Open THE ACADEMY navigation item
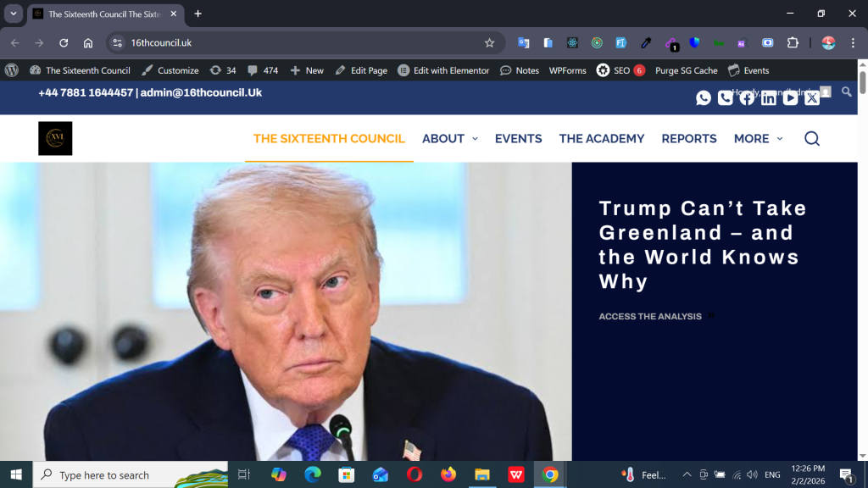The image size is (868, 488). point(601,139)
